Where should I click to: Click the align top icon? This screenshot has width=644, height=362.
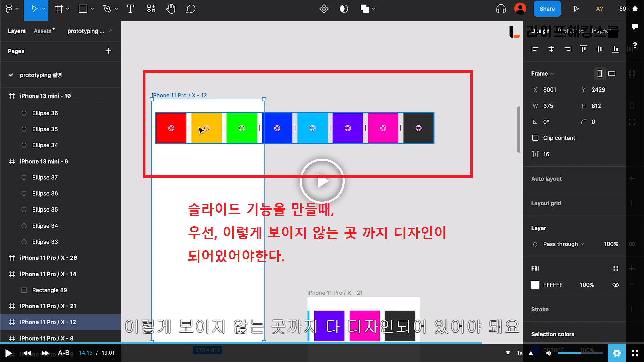(583, 49)
